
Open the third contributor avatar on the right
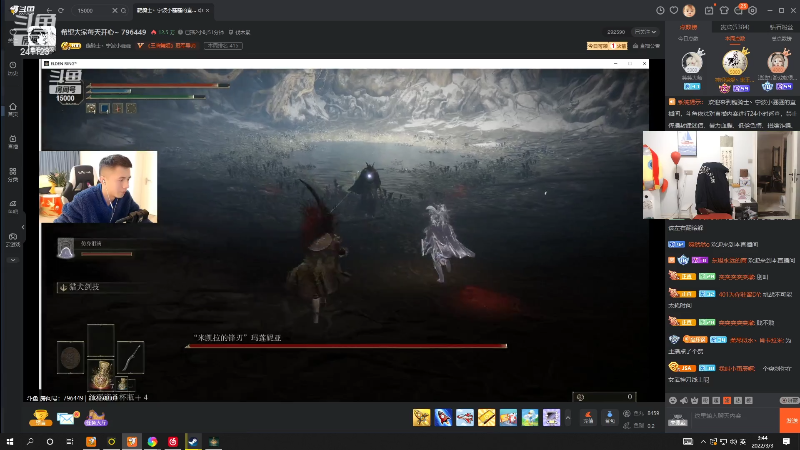point(778,62)
